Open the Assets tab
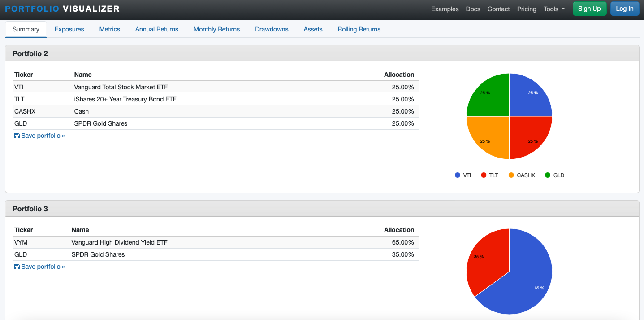Screen dimensions: 644x320 click(313, 29)
